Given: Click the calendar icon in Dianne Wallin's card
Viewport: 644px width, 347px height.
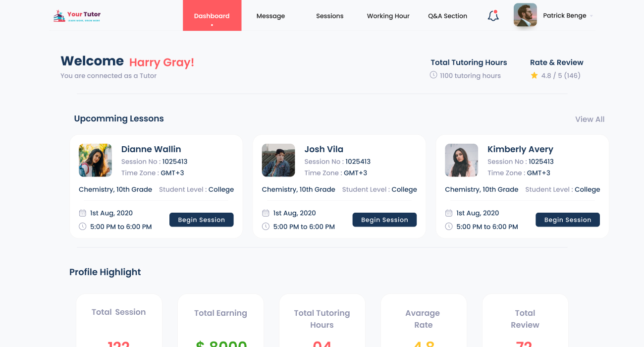Looking at the screenshot, I should coord(83,213).
